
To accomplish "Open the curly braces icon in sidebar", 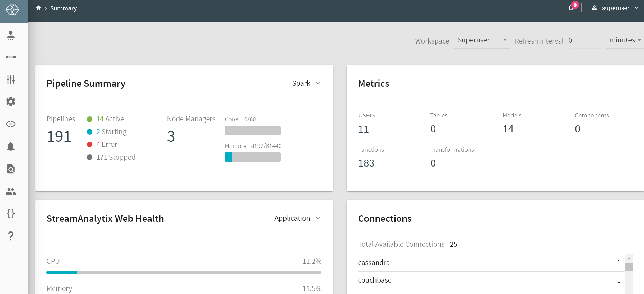I will (x=11, y=214).
